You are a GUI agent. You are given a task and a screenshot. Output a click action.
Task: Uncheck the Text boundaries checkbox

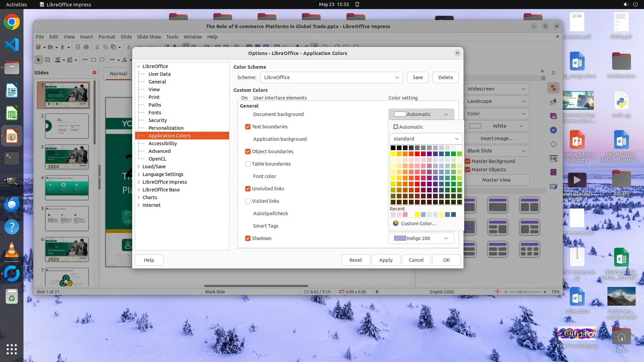coord(248,127)
